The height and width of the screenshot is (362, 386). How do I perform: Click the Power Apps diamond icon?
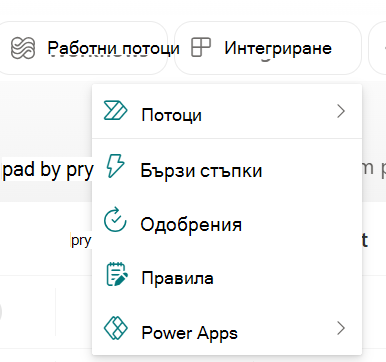[x=116, y=328]
